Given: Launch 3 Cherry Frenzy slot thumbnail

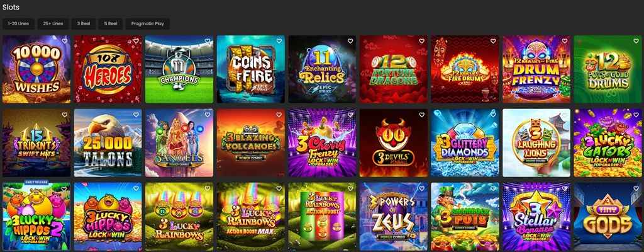Looking at the screenshot, I should tap(323, 143).
